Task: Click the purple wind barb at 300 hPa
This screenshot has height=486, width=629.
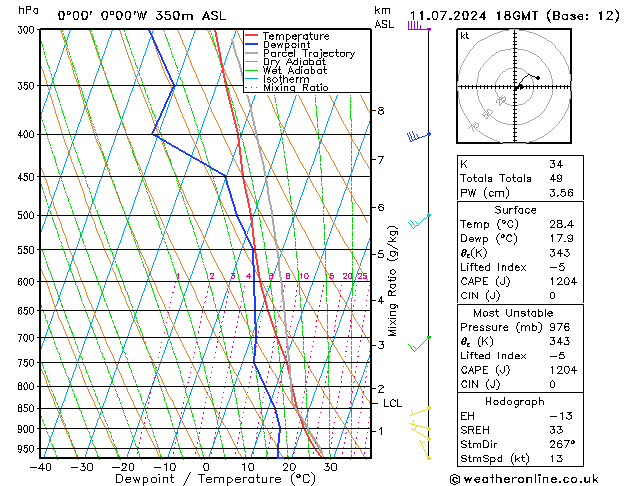Action: [419, 26]
